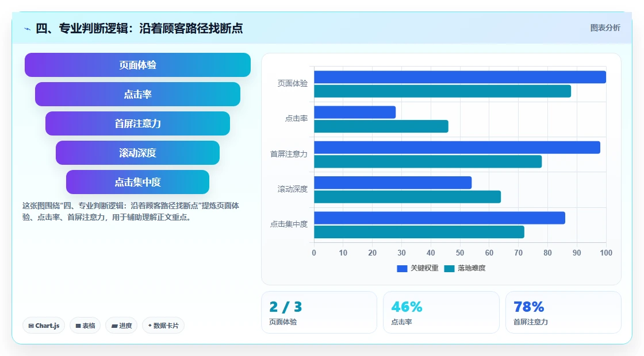Click the x-axis tick label 50
This screenshot has height=356, width=644.
coord(460,253)
